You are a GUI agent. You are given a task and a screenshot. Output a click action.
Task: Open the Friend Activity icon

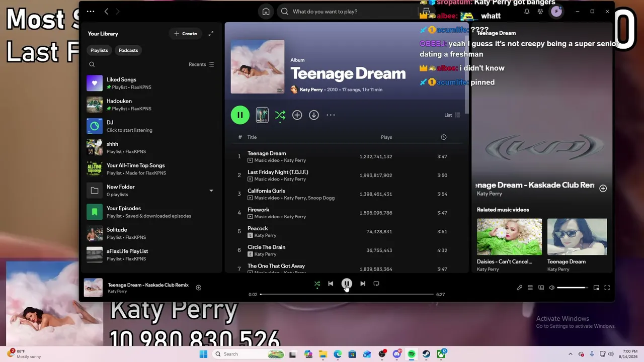(x=540, y=11)
